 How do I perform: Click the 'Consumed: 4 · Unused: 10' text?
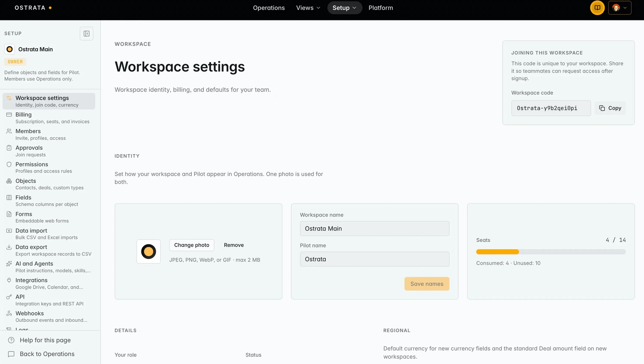click(508, 263)
